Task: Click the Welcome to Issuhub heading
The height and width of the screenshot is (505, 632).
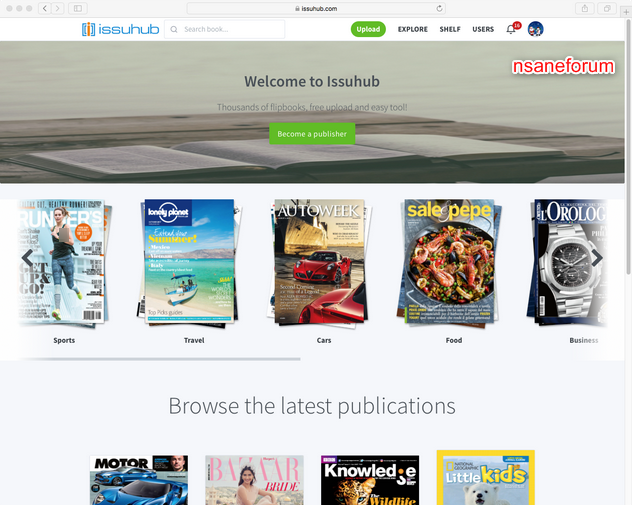Action: [x=312, y=81]
